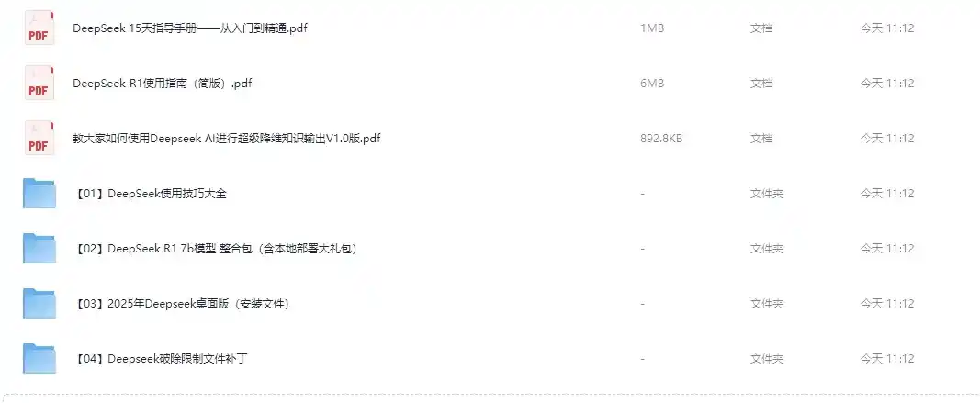
Task: Open the 超级降维知识输出V1.0版.pdf file name
Action: 227,138
